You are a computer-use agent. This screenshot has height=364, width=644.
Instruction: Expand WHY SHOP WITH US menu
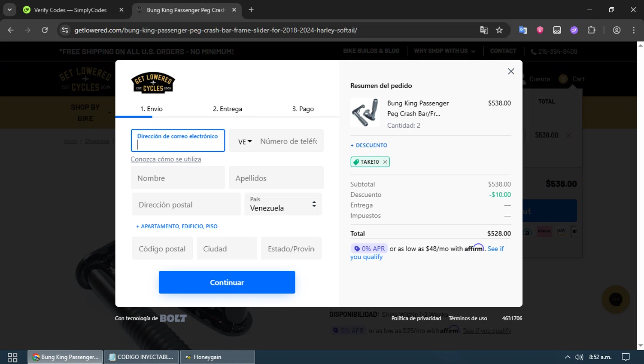[444, 51]
